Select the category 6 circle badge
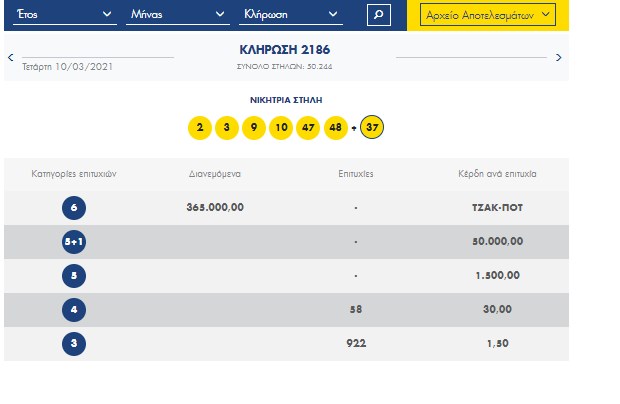The width and height of the screenshot is (620, 404). 72,209
